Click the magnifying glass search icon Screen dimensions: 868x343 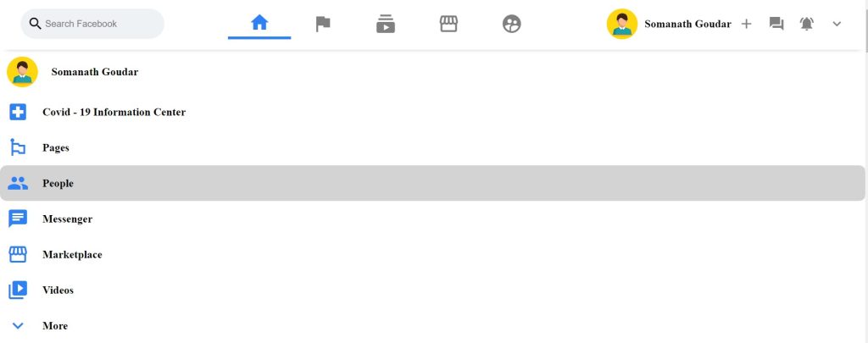coord(35,24)
